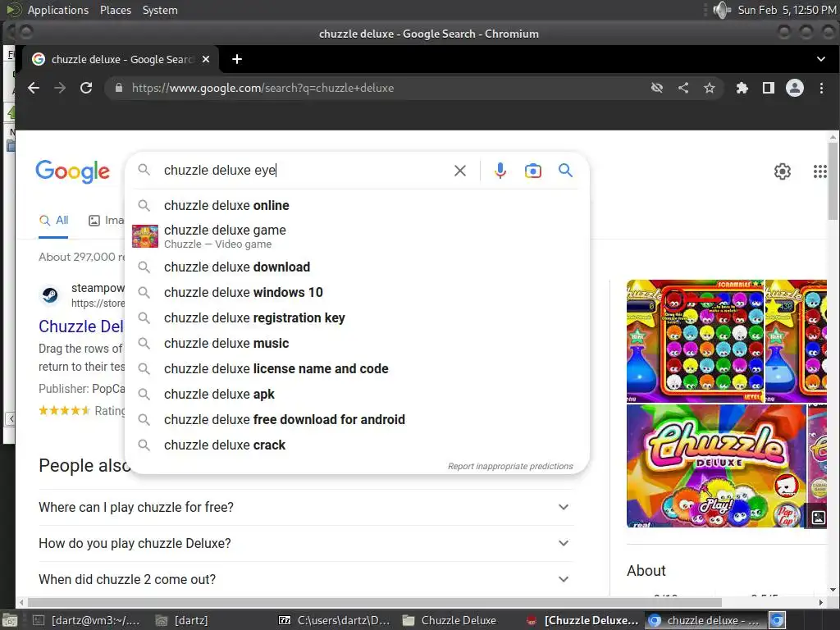Screen dimensions: 840x630
Task: Click Report inappropriate predictions link
Action: [510, 466]
